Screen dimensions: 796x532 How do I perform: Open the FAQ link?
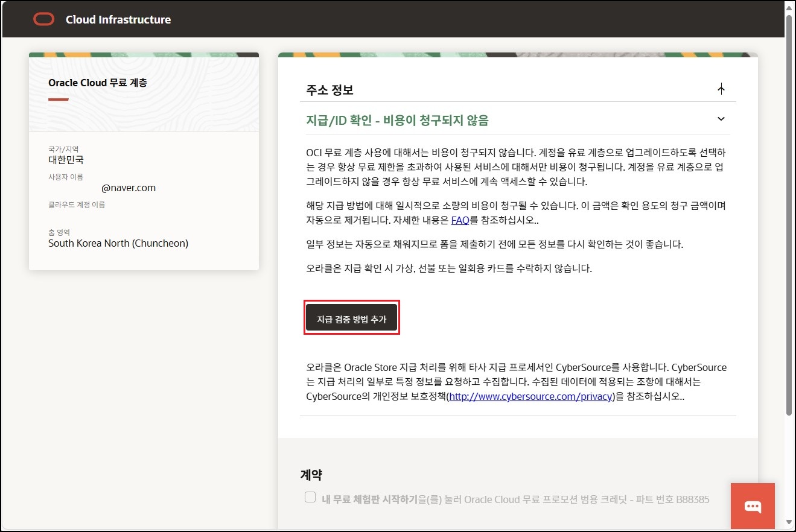point(460,220)
